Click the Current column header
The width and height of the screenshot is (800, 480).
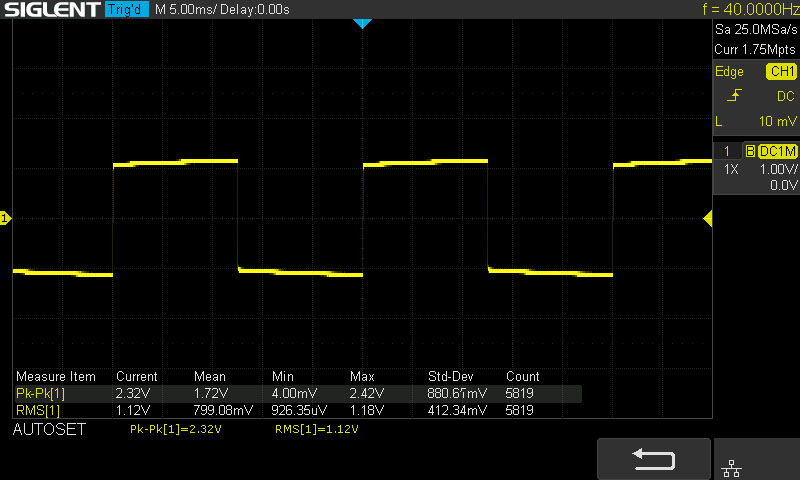point(137,376)
